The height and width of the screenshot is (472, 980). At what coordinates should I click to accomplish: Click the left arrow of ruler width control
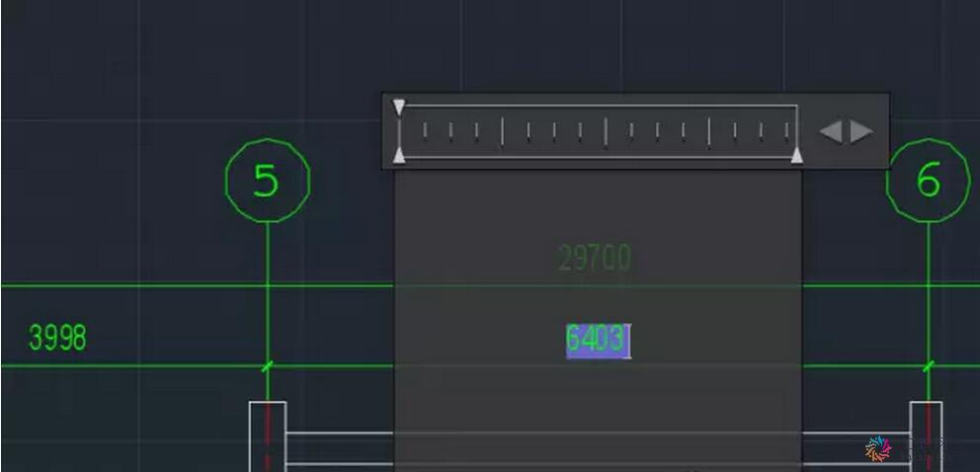tap(831, 131)
